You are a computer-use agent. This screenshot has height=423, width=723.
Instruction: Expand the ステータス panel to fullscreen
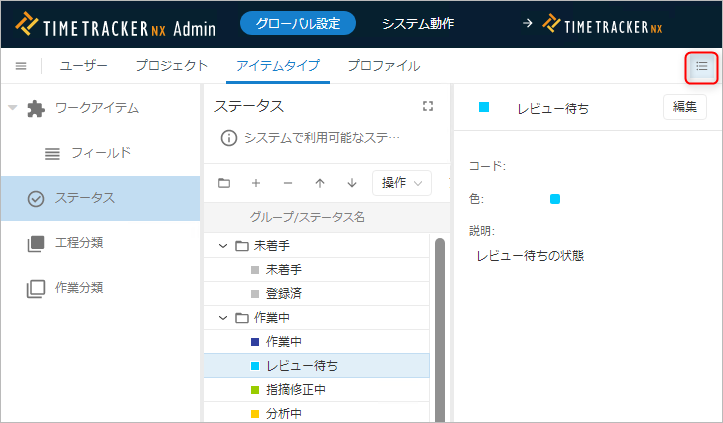point(429,106)
